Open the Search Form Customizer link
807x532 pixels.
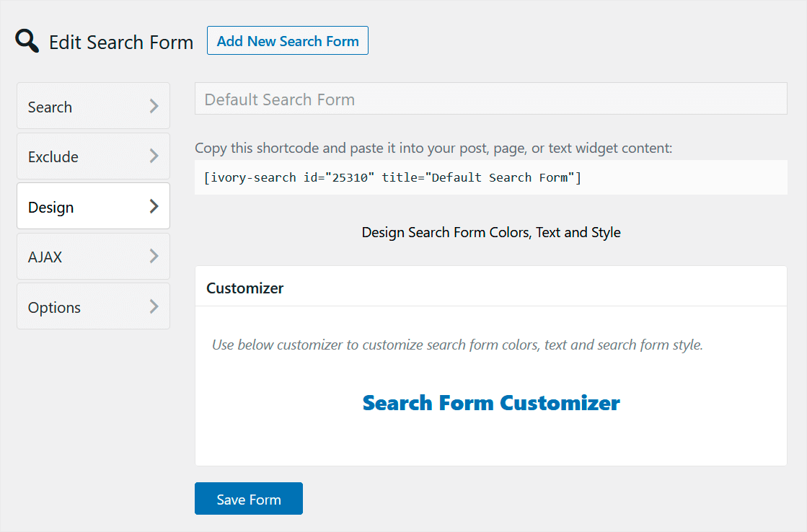point(491,402)
